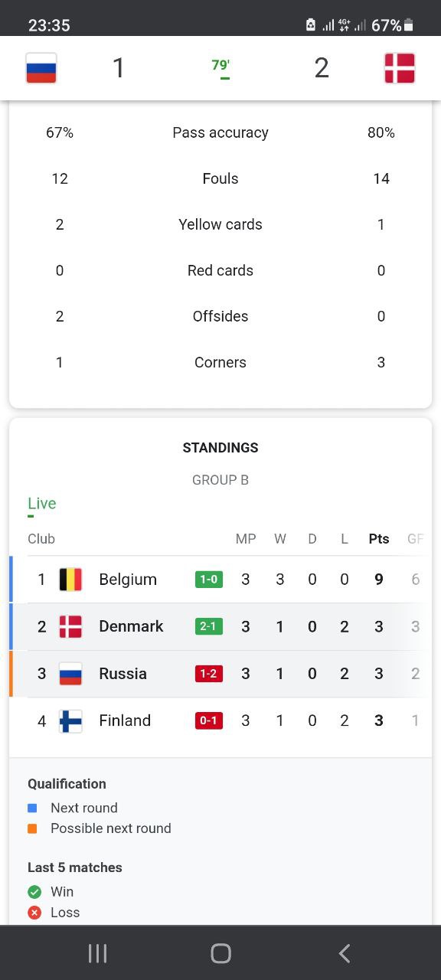Viewport: 441px width, 980px height.
Task: Tap the Russia flag in match header
Action: (x=41, y=68)
